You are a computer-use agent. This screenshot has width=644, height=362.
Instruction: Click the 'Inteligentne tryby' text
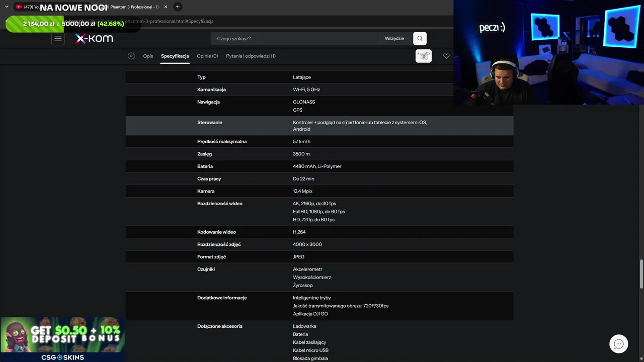pos(312,298)
